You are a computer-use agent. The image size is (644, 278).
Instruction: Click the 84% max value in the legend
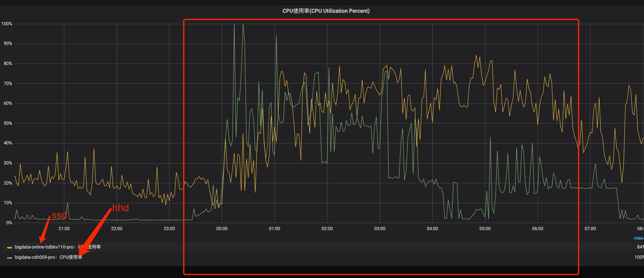point(640,247)
